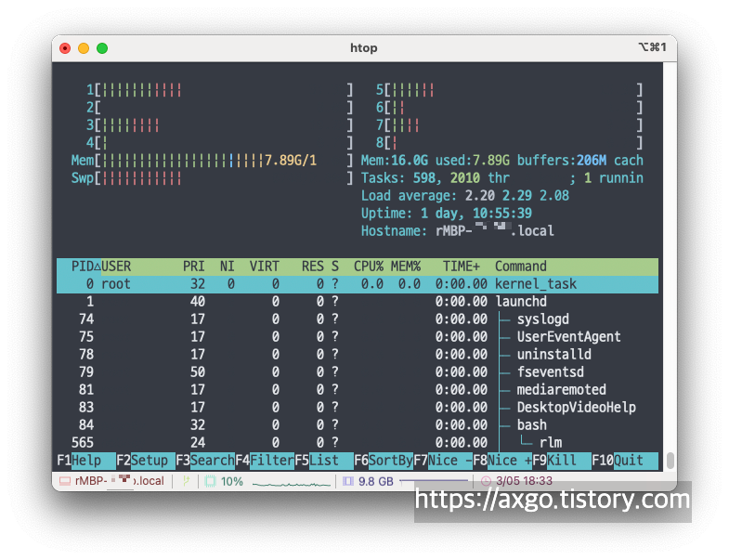Click the CPU usage sparkline graph in status bar

point(291,484)
